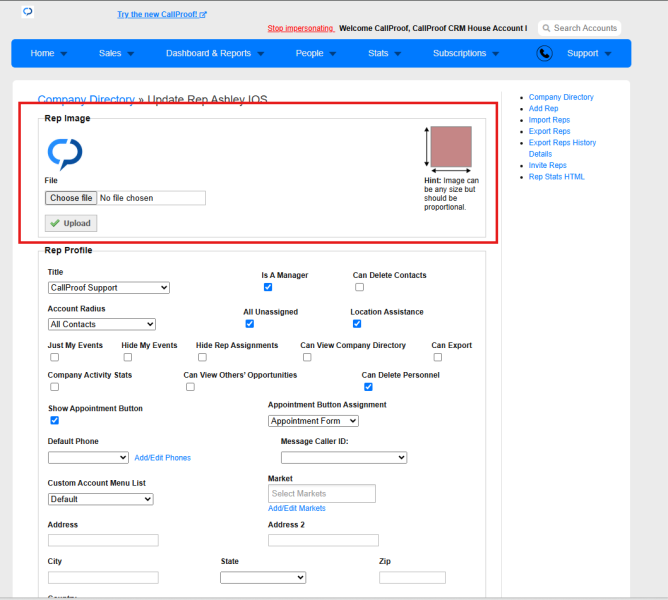Expand the Account Radius All Contacts dropdown

[102, 324]
